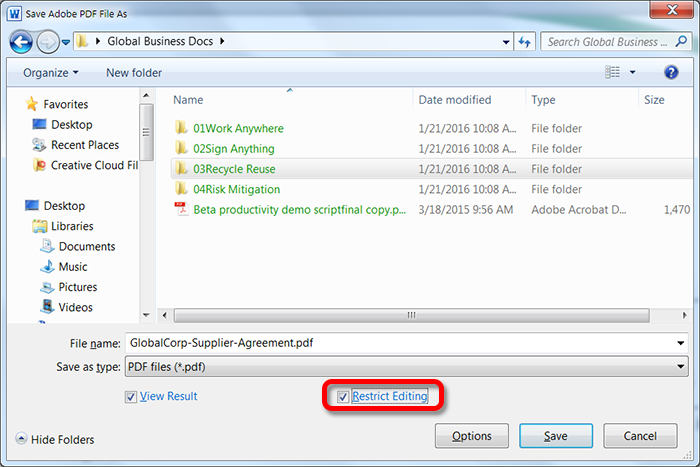Screen dimensions: 700x467
Task: Select the PDF icon of Beta productivity file
Action: (181, 210)
